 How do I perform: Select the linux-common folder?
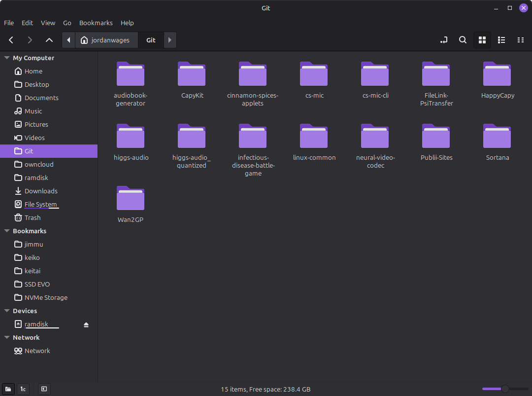(x=314, y=143)
